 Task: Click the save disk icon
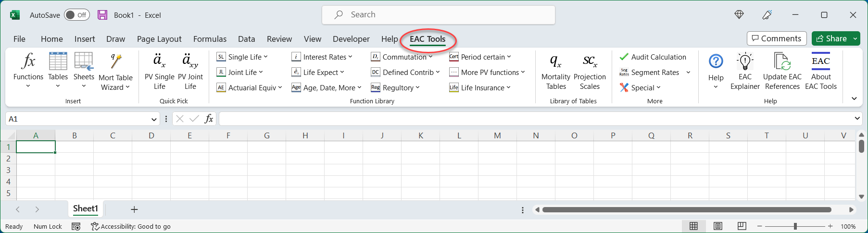pos(102,15)
